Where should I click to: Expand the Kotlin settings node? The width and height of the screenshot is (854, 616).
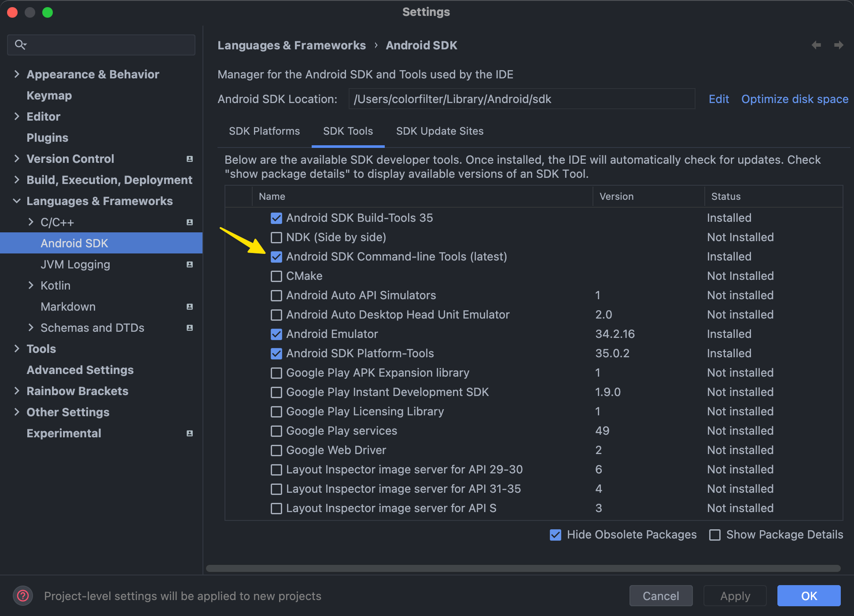[31, 285]
